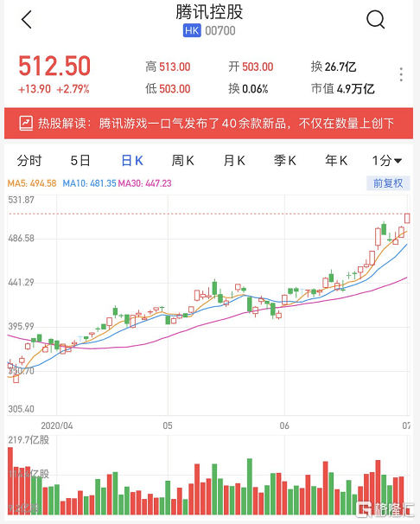The image size is (420, 524).
Task: Click the MA30 indicator label
Action: [x=144, y=183]
